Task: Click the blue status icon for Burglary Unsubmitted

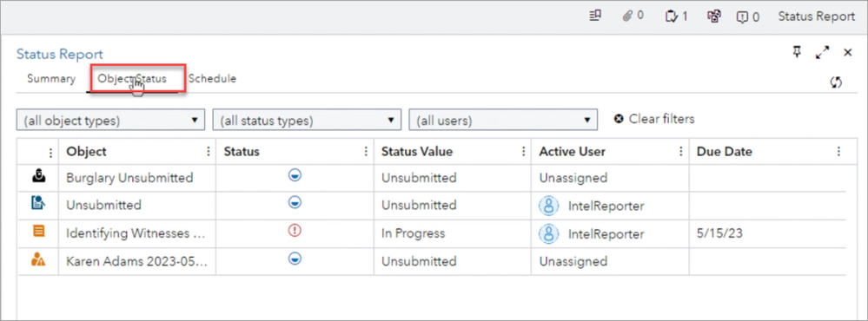Action: [295, 176]
